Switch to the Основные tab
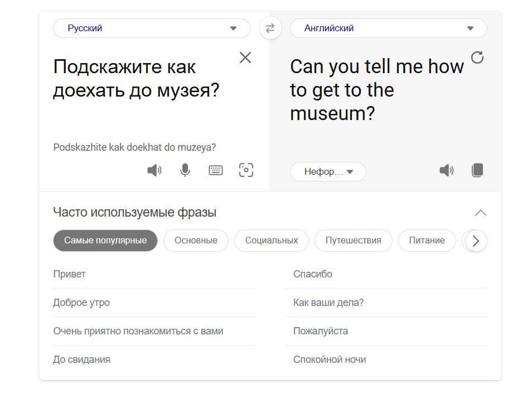 (196, 241)
